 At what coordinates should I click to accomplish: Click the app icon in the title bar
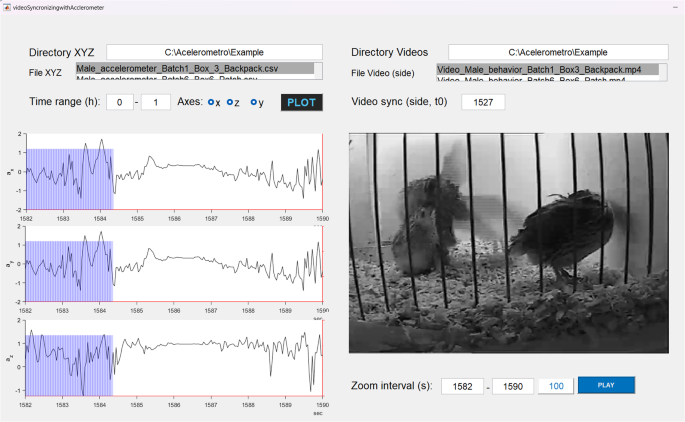click(x=6, y=6)
